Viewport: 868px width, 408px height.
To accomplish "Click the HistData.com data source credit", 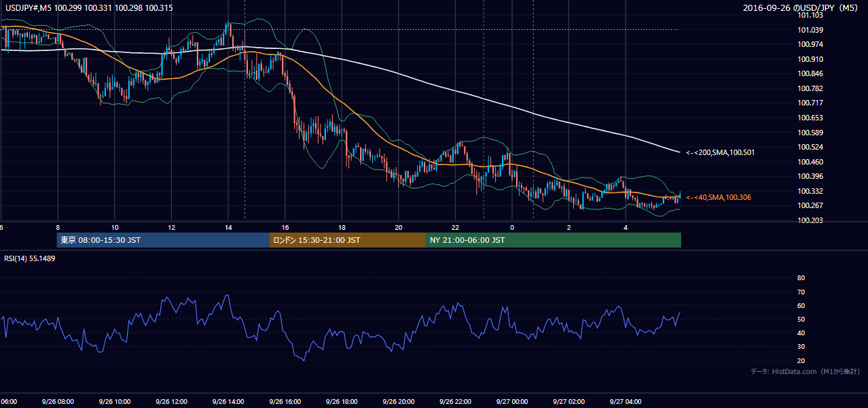I will point(806,371).
